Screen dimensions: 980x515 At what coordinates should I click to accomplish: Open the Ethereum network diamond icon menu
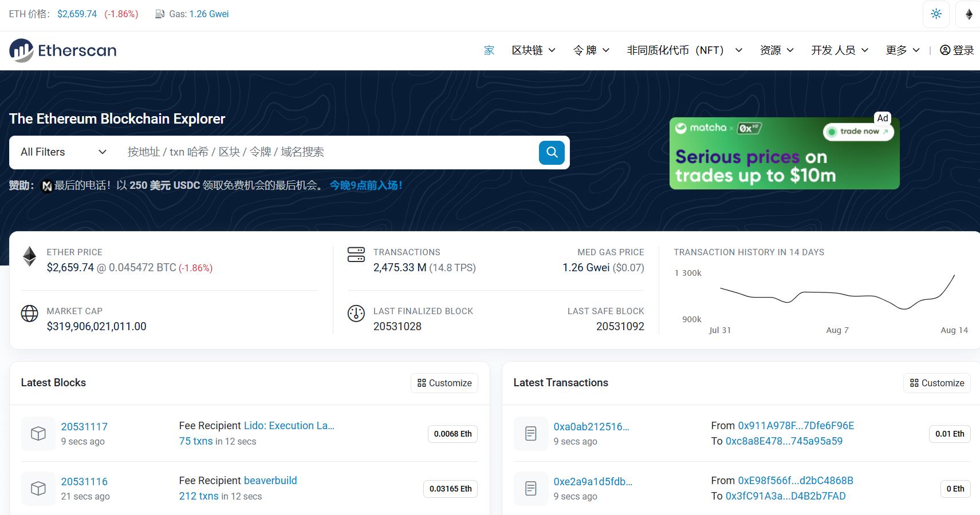tap(969, 14)
